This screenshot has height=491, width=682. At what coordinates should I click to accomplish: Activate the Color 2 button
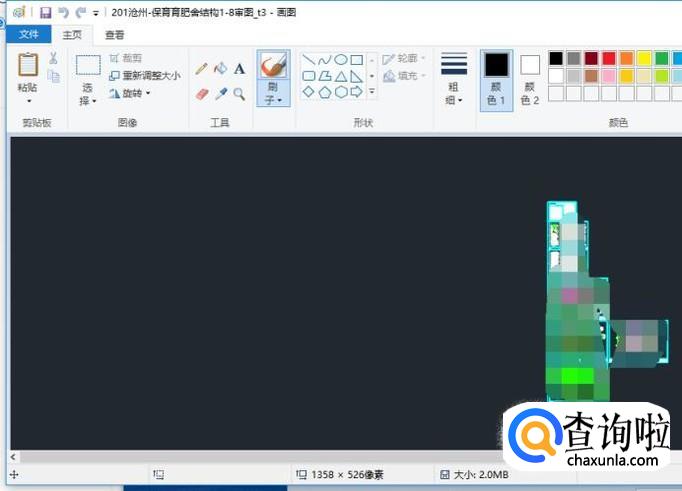point(530,80)
